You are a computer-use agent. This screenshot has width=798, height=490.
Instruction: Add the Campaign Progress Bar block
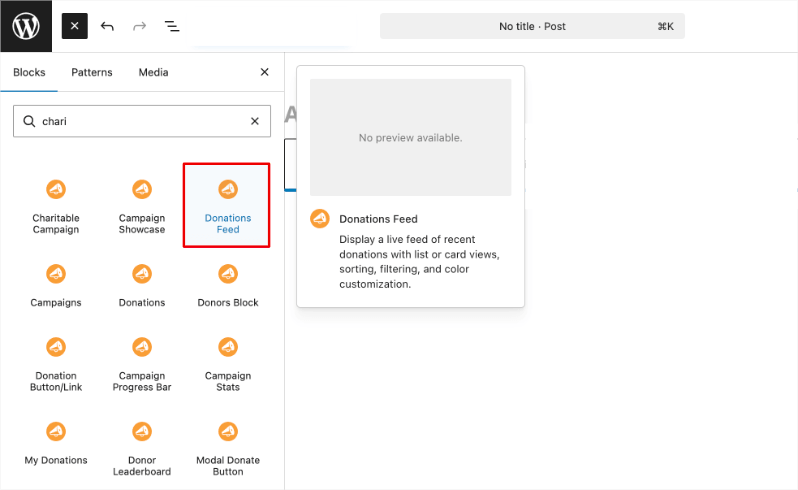pyautogui.click(x=142, y=364)
